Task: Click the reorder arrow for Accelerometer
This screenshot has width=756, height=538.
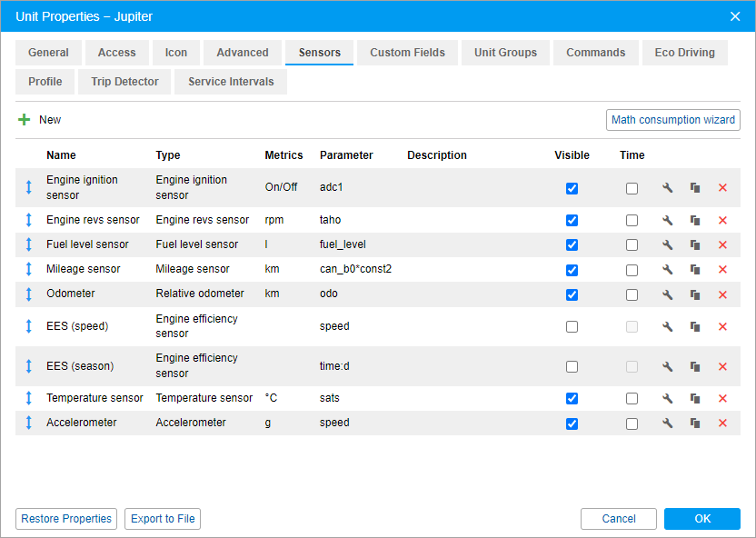Action: [x=28, y=423]
